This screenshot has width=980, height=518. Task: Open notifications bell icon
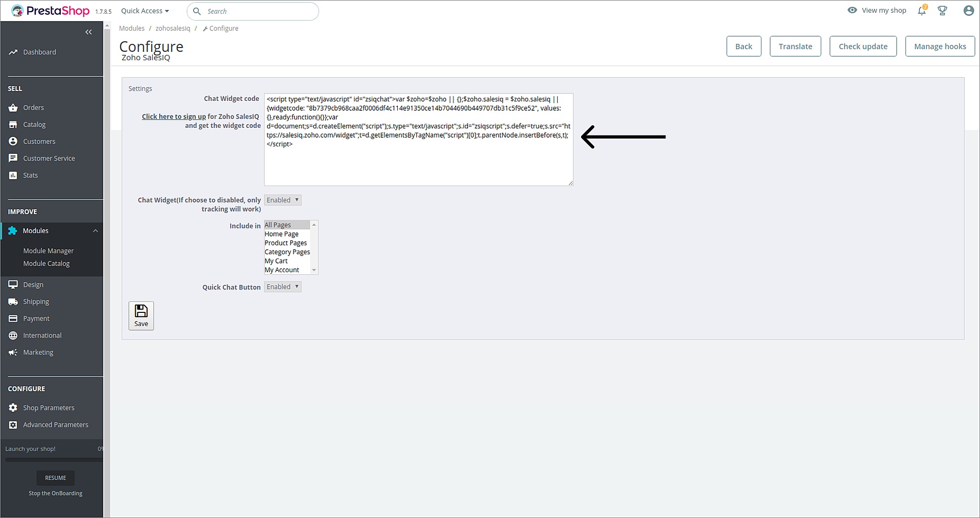click(922, 10)
